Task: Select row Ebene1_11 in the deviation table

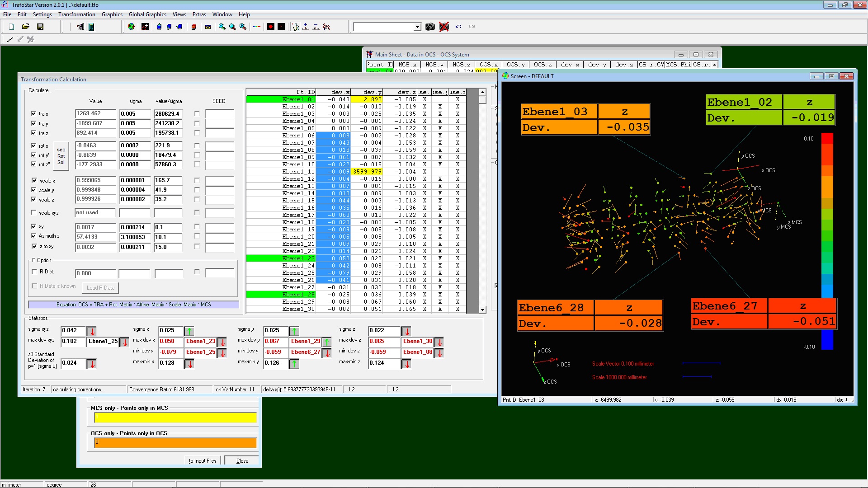Action: click(356, 172)
